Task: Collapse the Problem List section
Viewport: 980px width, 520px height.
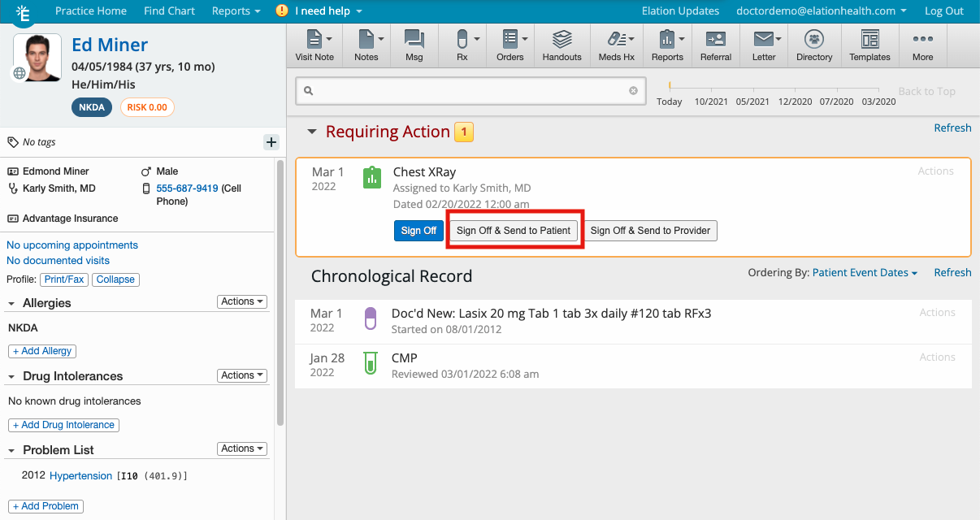Action: click(x=12, y=450)
